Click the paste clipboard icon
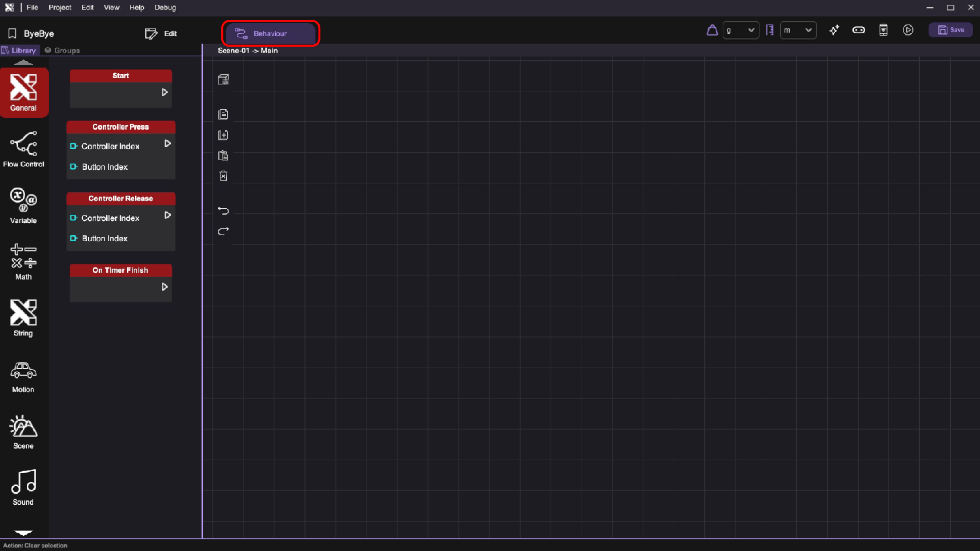This screenshot has height=551, width=980. coord(223,156)
